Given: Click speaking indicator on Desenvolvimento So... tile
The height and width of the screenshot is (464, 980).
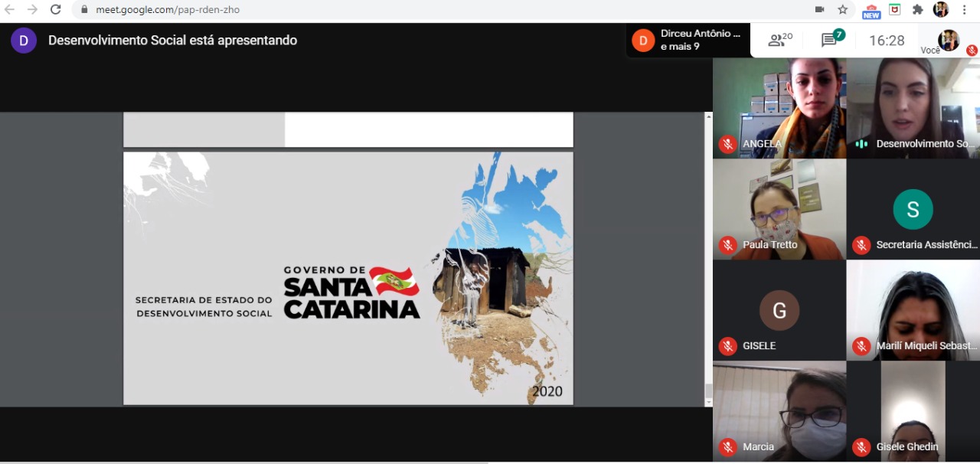Looking at the screenshot, I should [x=862, y=144].
